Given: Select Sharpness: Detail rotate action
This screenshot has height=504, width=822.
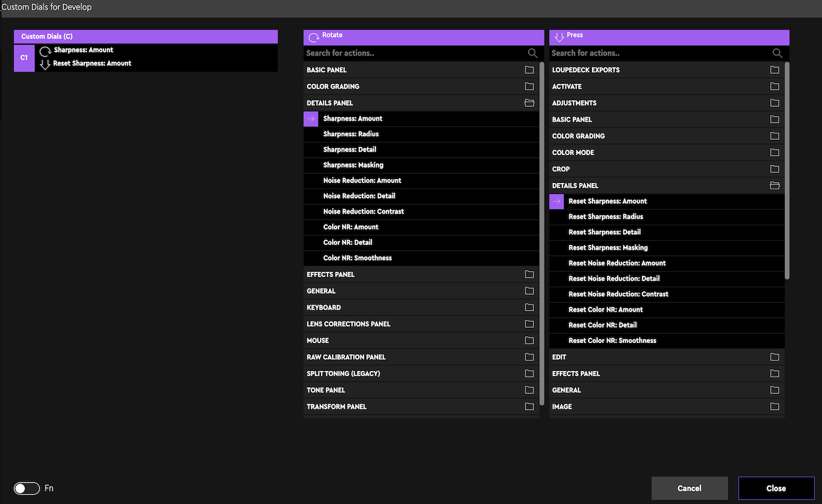Looking at the screenshot, I should pyautogui.click(x=421, y=150).
